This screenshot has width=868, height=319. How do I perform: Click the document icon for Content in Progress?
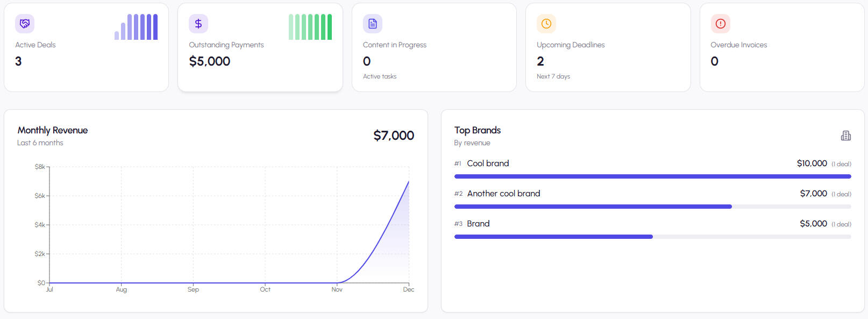372,24
